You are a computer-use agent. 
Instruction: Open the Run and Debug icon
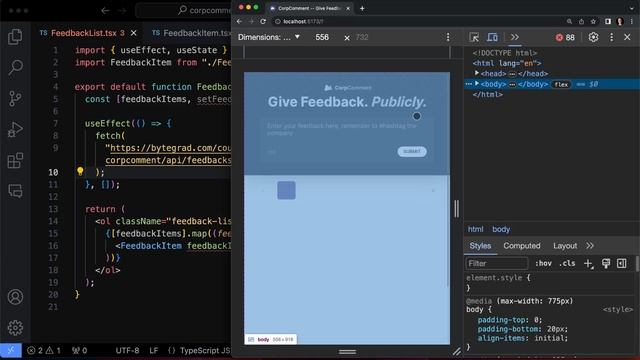coord(15,130)
